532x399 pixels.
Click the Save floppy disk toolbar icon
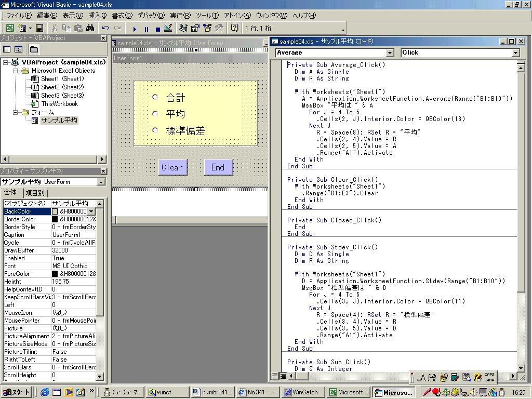(x=39, y=28)
